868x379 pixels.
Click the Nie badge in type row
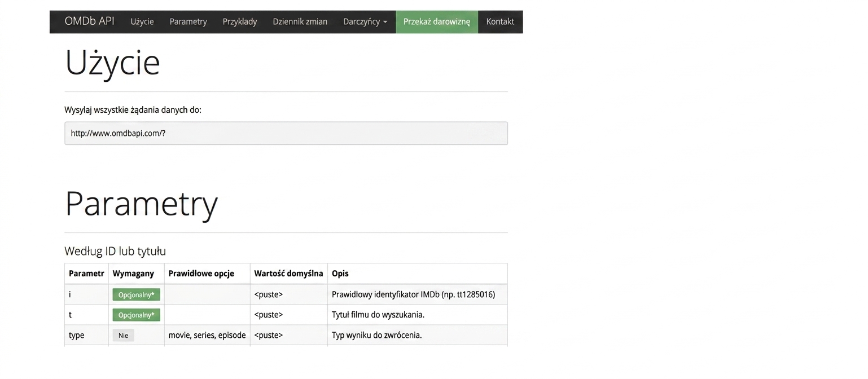point(123,335)
